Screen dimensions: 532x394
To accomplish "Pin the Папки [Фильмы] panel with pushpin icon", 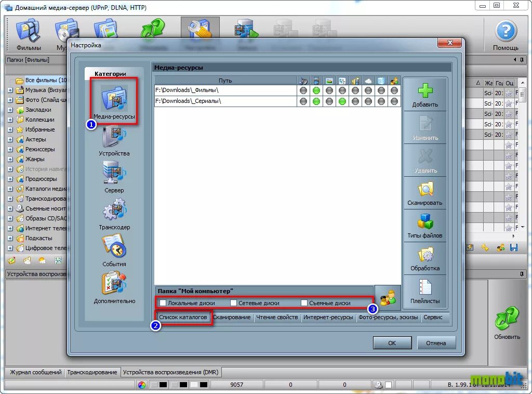I will coord(522,60).
